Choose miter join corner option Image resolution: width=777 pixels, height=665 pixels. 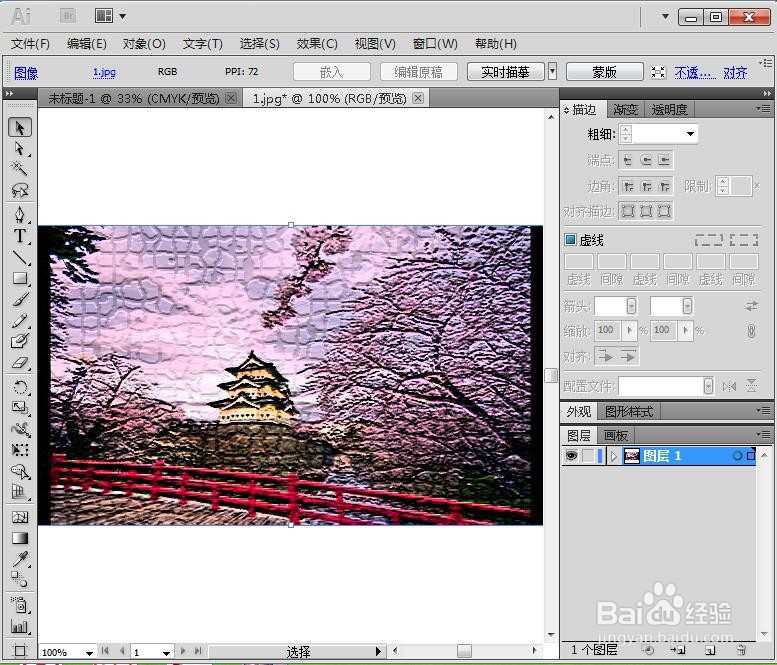628,186
